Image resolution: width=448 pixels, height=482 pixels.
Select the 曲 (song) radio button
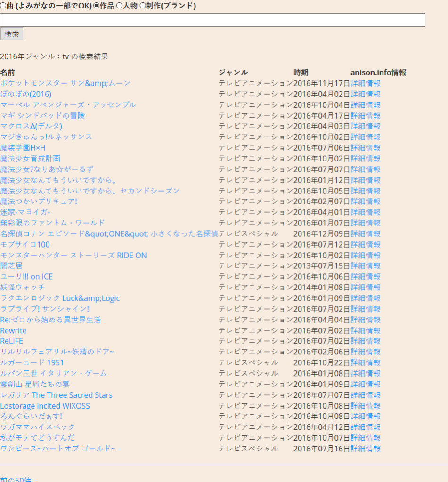[x=3, y=6]
